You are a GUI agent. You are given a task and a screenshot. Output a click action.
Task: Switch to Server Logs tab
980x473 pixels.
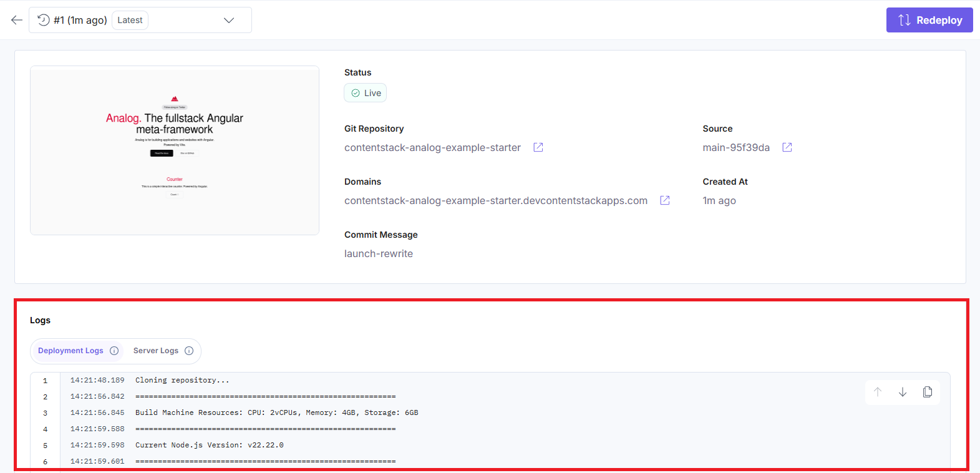pos(155,351)
